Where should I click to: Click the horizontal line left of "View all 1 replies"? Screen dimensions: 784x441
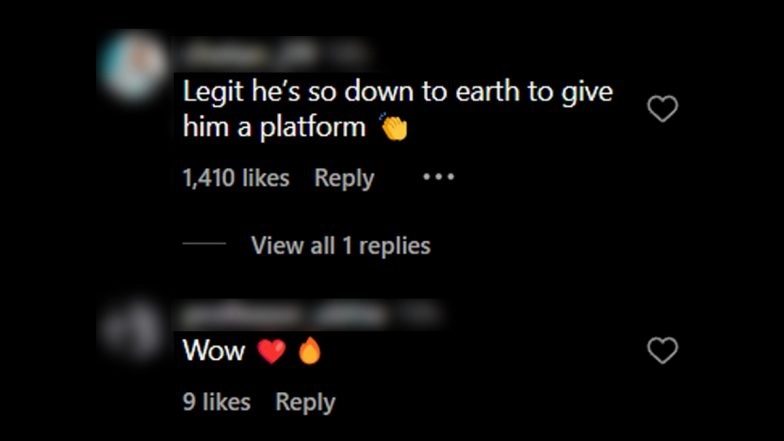click(x=204, y=244)
